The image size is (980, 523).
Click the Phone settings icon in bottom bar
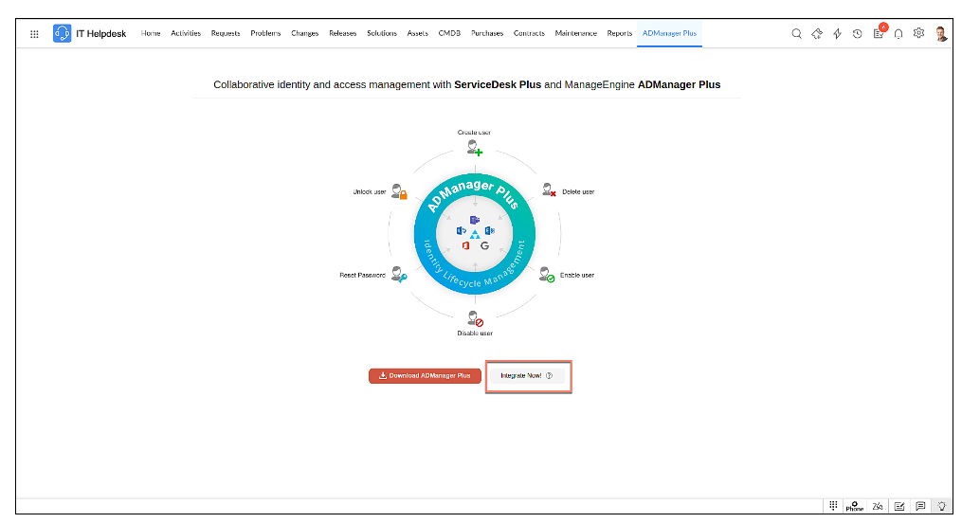(854, 506)
